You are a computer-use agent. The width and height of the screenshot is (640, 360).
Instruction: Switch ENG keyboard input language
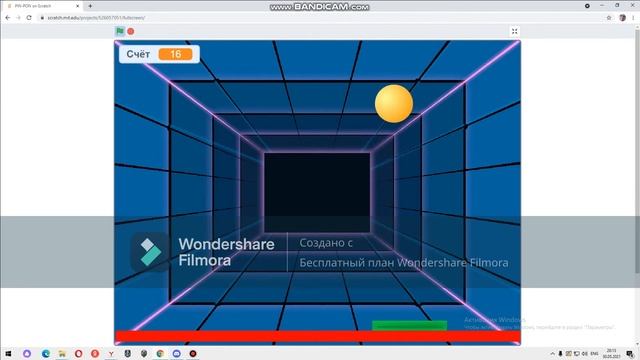594,353
